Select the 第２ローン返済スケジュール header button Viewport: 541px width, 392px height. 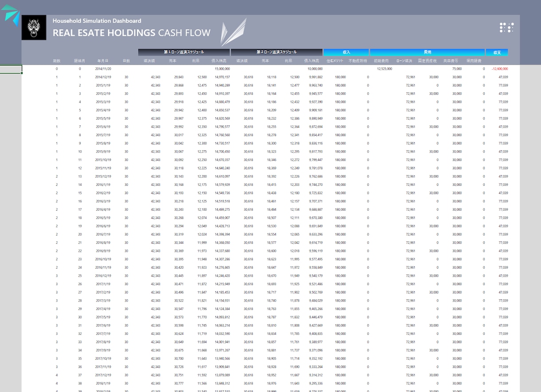pos(276,52)
